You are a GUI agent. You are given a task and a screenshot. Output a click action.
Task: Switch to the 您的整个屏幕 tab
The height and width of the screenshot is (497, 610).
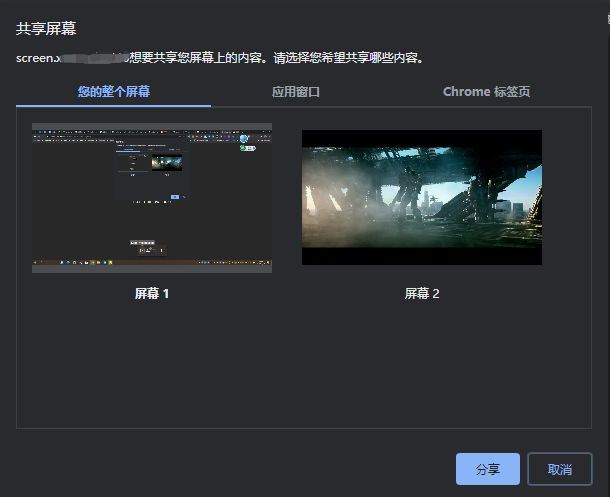(114, 92)
